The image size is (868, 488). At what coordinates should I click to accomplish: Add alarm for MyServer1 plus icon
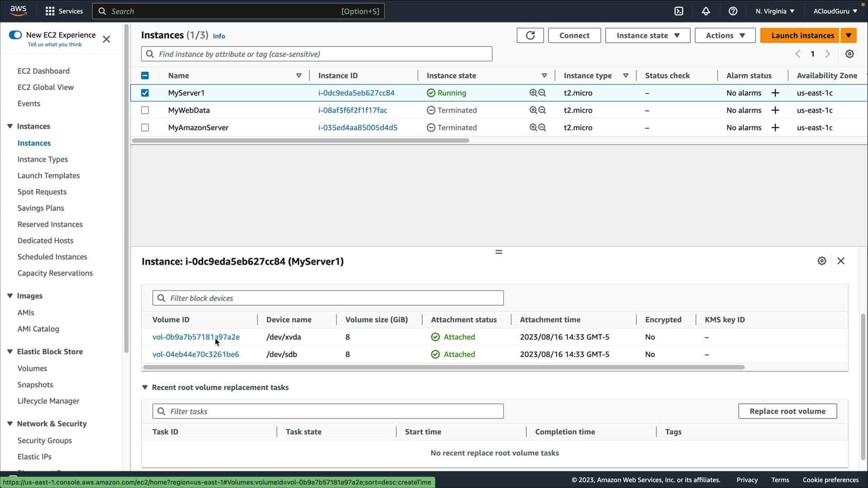click(x=775, y=93)
